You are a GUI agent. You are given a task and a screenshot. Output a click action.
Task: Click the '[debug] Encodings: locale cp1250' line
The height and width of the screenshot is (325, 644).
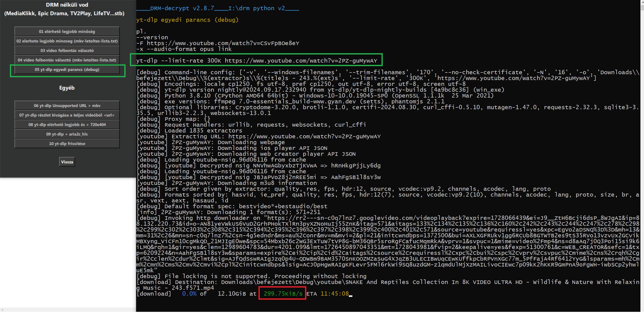coord(301,84)
